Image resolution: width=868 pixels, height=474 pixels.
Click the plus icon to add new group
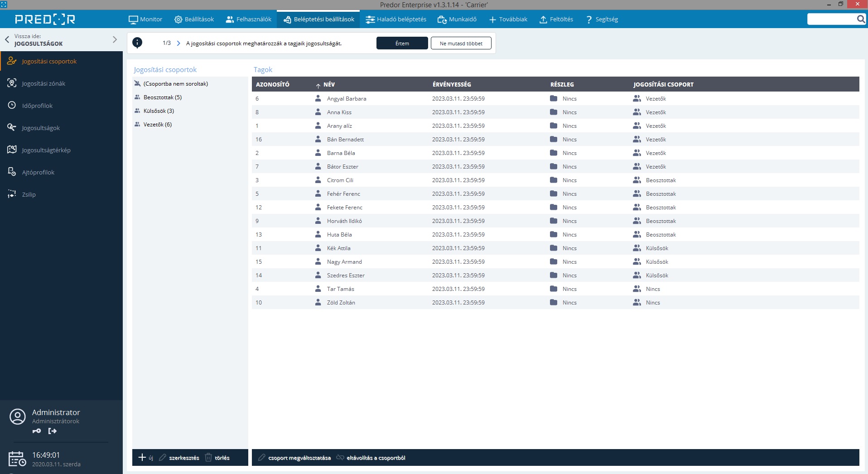click(142, 458)
